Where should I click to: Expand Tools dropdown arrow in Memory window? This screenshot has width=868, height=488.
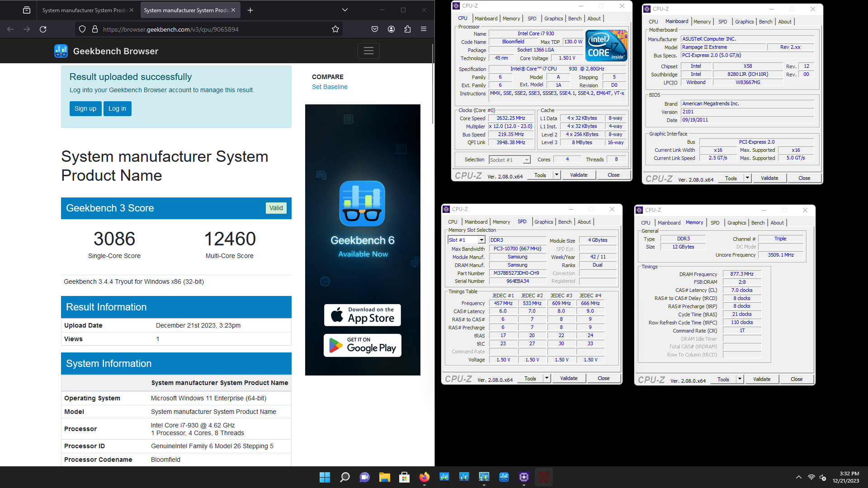pyautogui.click(x=740, y=379)
